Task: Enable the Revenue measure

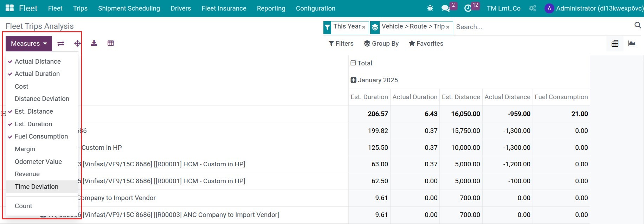Action: pos(42,174)
